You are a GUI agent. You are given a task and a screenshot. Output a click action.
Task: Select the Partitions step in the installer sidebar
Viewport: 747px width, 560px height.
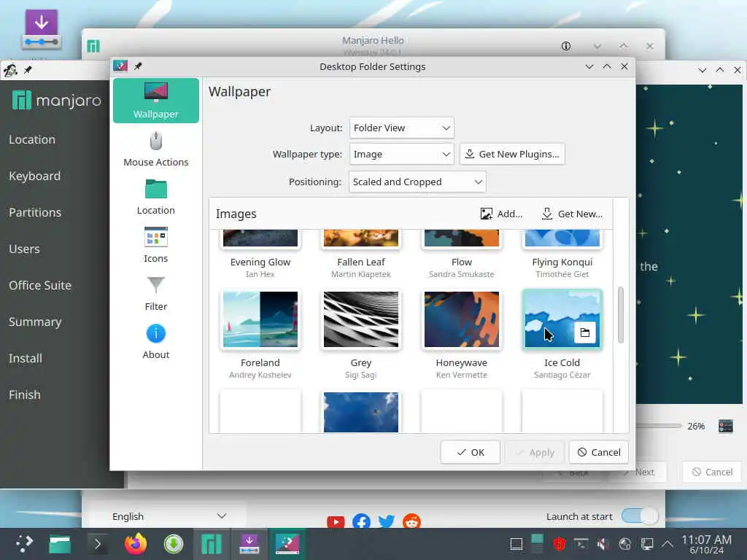pyautogui.click(x=35, y=212)
